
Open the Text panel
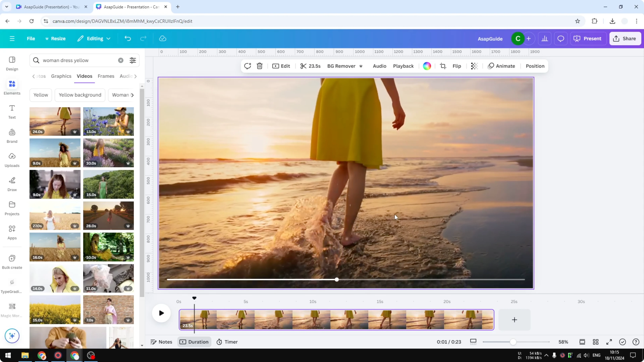12,111
